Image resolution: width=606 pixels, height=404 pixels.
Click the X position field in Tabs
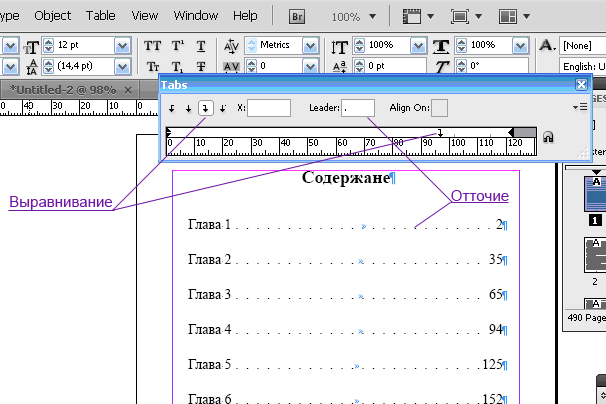pyautogui.click(x=269, y=108)
